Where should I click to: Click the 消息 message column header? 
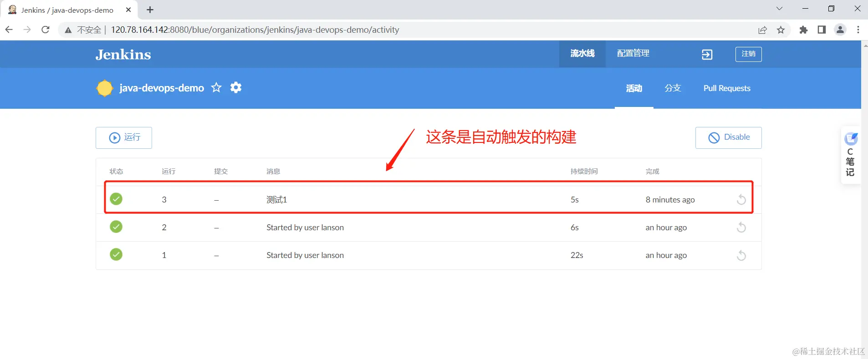coord(273,172)
